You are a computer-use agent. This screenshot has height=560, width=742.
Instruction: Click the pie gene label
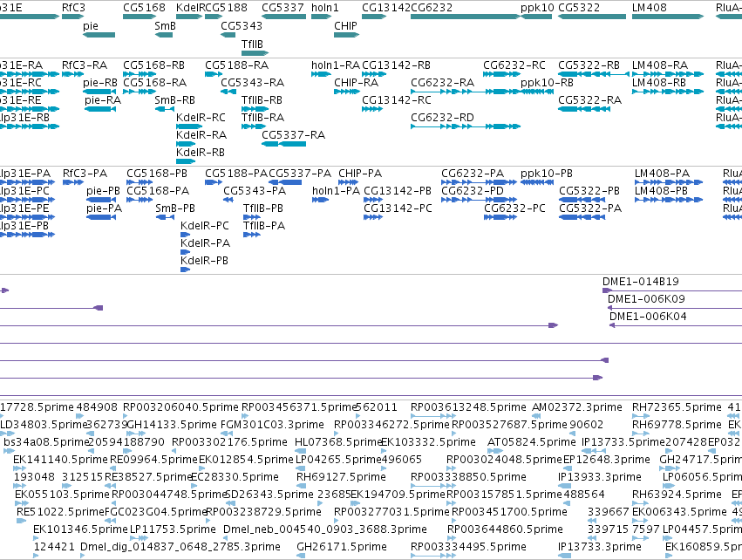pyautogui.click(x=91, y=25)
